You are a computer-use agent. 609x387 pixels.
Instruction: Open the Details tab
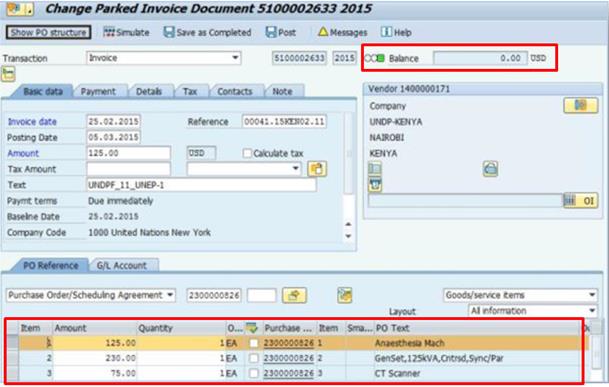point(149,91)
